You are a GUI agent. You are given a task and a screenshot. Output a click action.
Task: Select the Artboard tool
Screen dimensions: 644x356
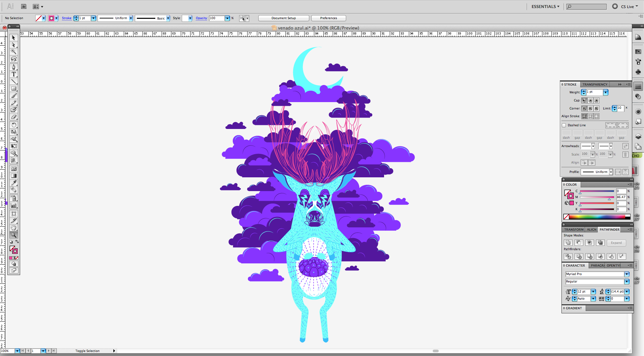(13, 214)
